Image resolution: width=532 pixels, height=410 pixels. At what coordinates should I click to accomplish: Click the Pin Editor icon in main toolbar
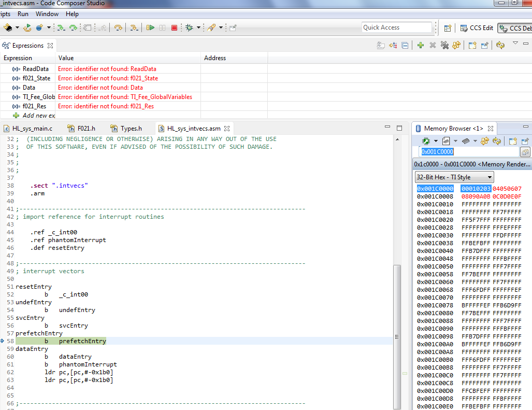pos(233,27)
